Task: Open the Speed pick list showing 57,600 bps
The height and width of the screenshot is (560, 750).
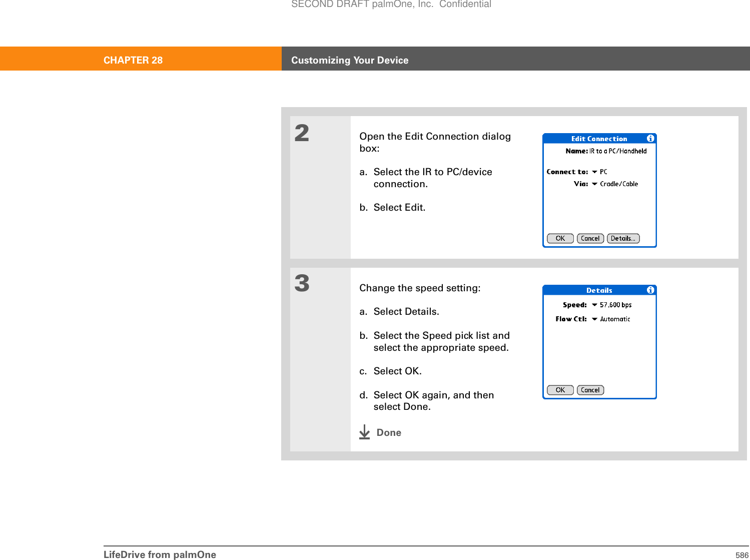Action: (611, 305)
